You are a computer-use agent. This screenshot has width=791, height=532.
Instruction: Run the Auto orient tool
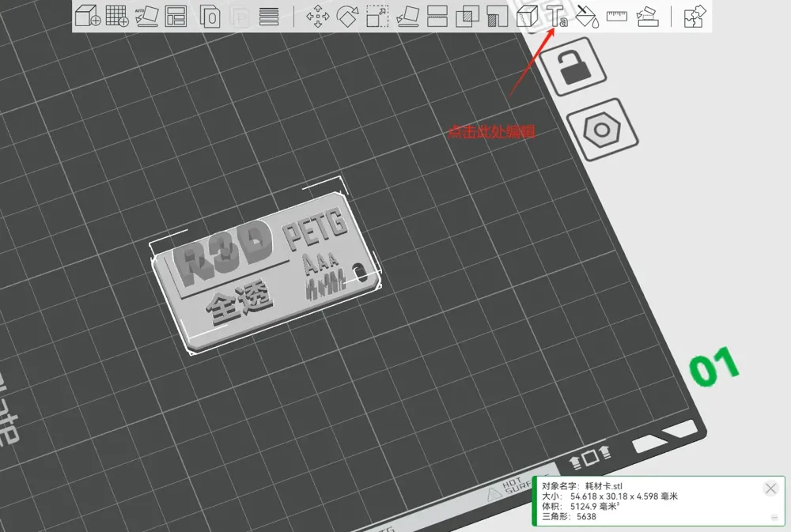coord(147,16)
